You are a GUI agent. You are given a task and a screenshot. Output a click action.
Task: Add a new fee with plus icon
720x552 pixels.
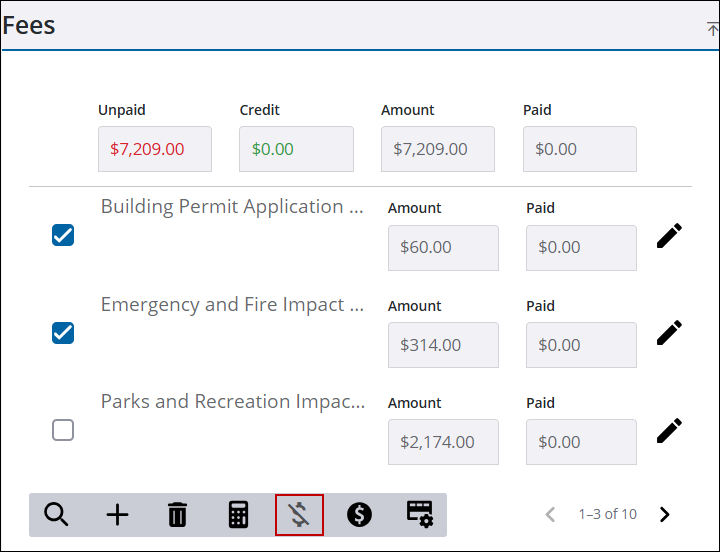(117, 515)
